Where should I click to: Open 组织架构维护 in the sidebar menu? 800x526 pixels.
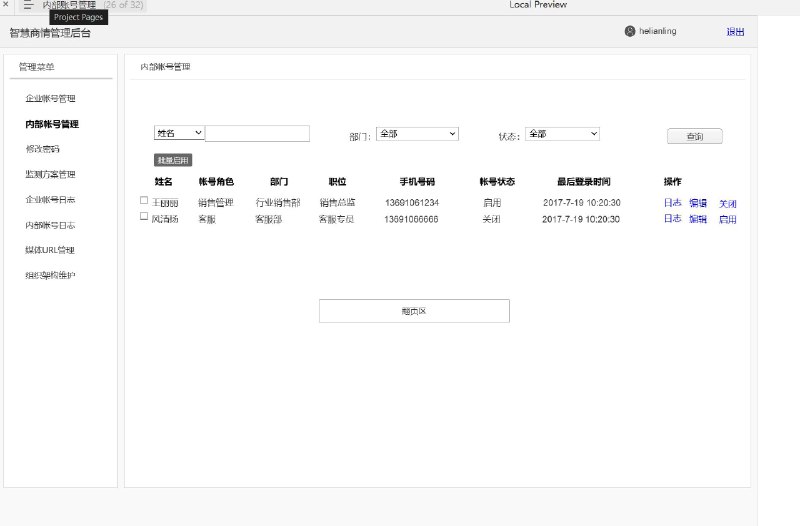click(x=51, y=275)
